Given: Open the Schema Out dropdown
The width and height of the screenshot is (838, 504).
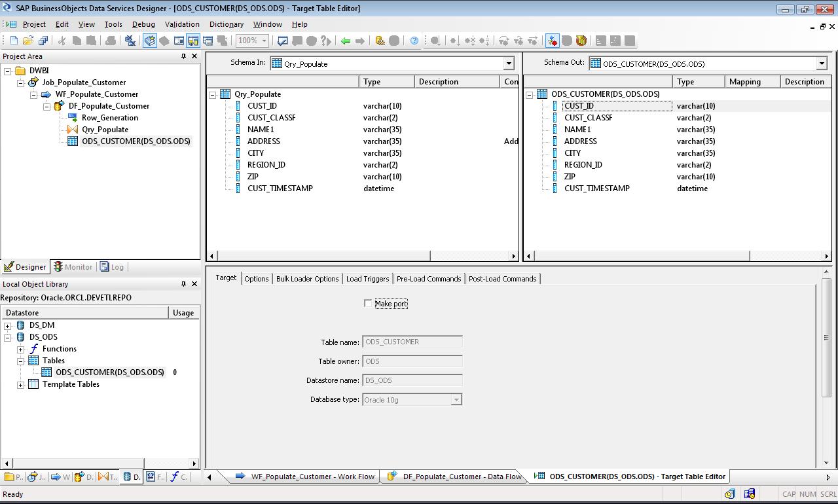Looking at the screenshot, I should pos(822,63).
